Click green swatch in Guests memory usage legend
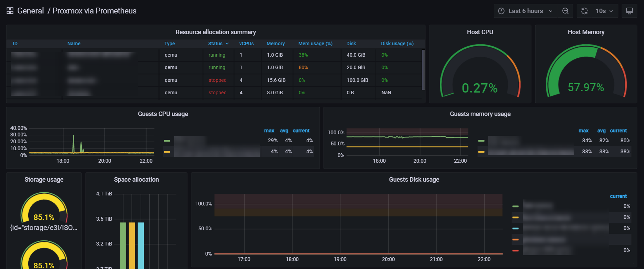The height and width of the screenshot is (269, 644). click(x=481, y=141)
